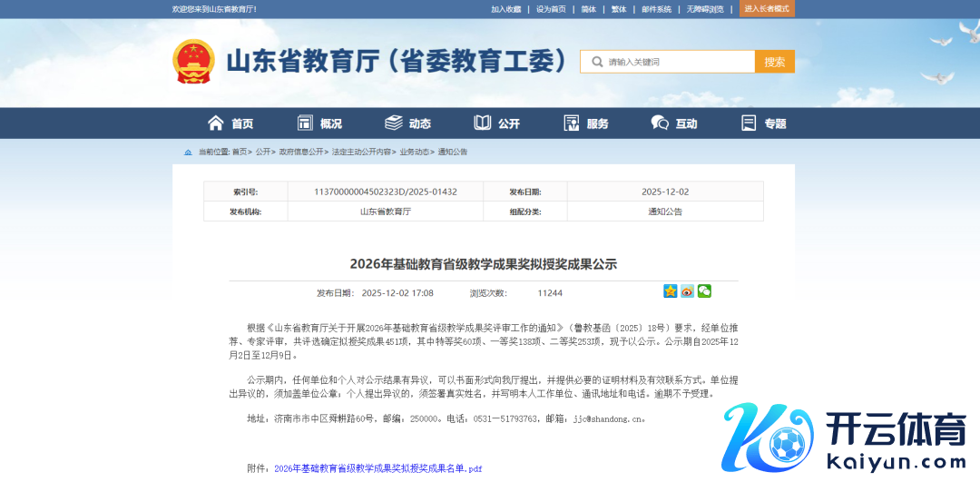This screenshot has height=492, width=980.
Task: Click the national emblem logo
Action: tap(193, 62)
